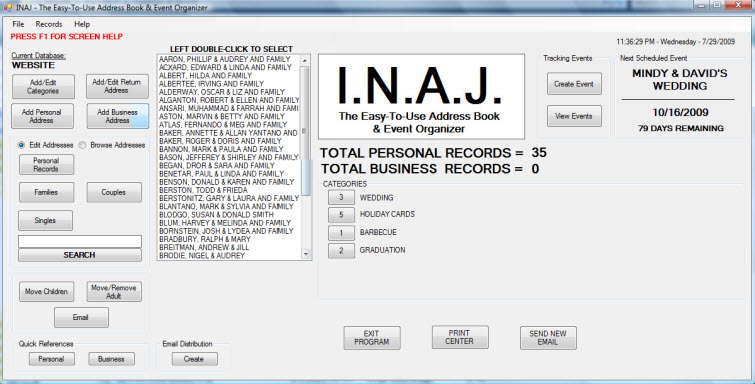Click the search text input field
The height and width of the screenshot is (384, 755).
80,242
